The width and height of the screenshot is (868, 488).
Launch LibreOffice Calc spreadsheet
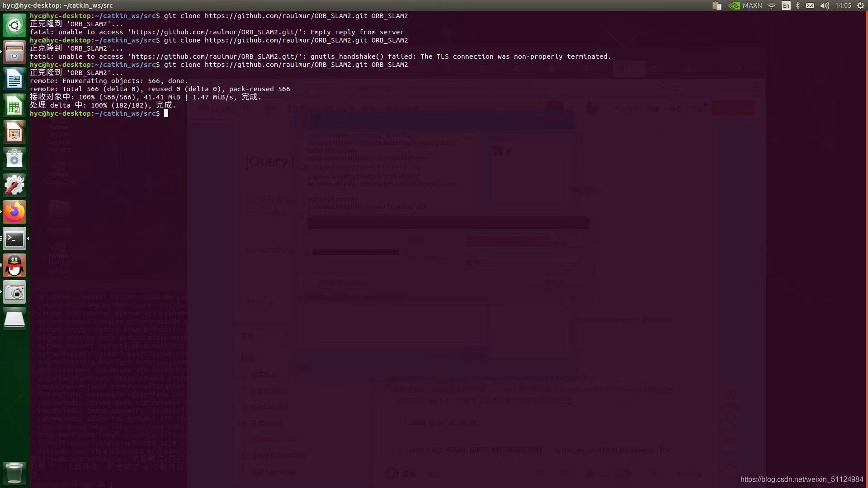pos(14,105)
